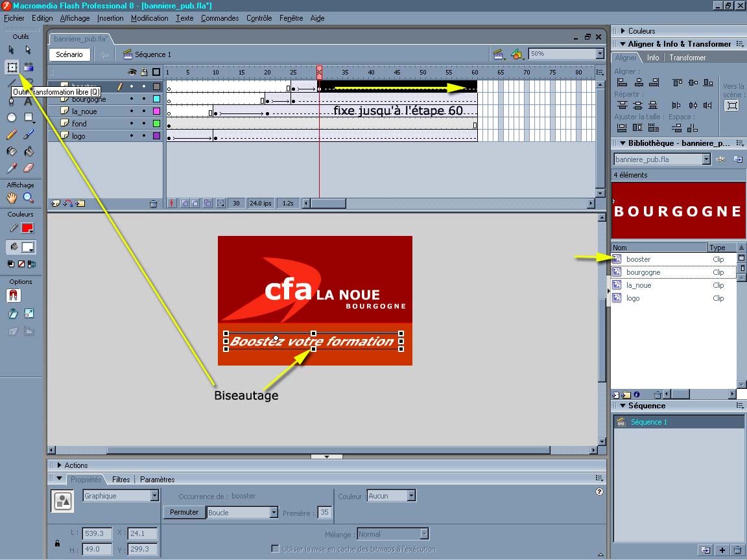
Task: Open the banniere_pub.fla library dropdown
Action: click(x=706, y=159)
